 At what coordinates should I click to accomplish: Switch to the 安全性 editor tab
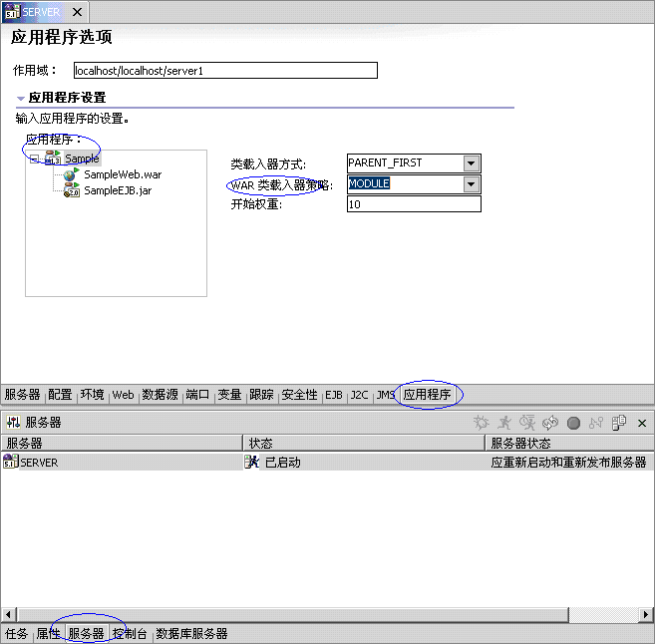(x=299, y=394)
